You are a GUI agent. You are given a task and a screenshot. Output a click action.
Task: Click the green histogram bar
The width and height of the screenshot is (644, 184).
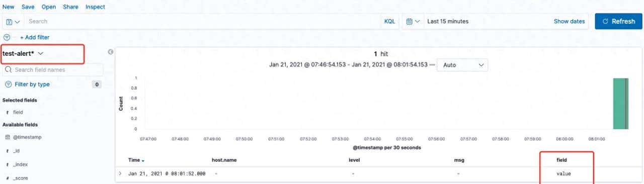(x=620, y=104)
